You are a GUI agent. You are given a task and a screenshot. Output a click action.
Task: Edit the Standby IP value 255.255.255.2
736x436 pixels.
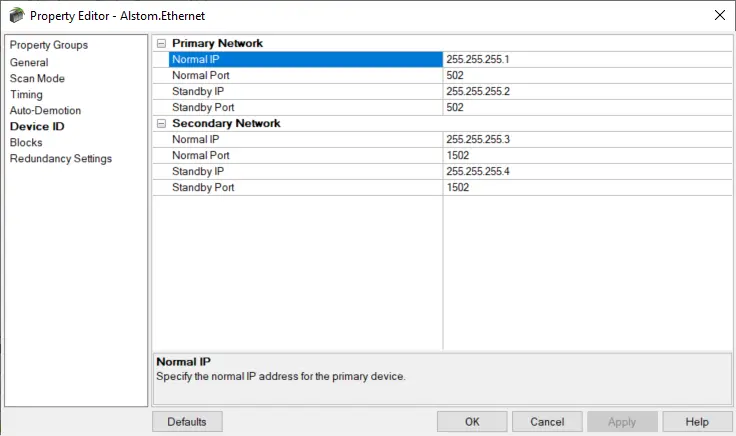pos(587,92)
